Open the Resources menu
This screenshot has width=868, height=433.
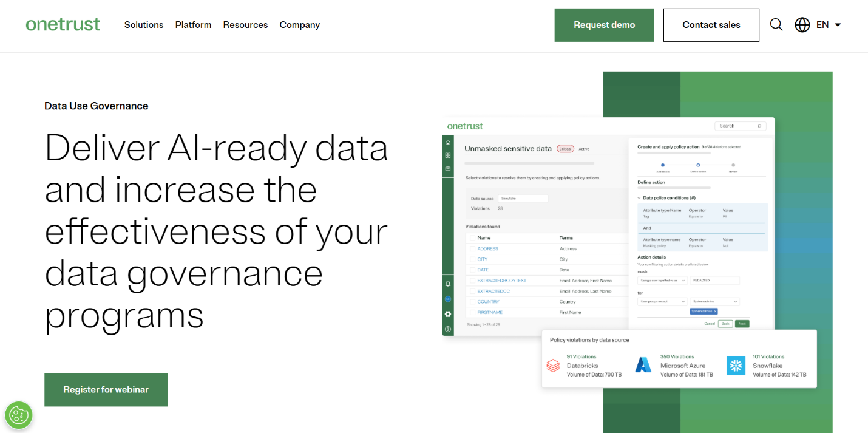(x=245, y=25)
